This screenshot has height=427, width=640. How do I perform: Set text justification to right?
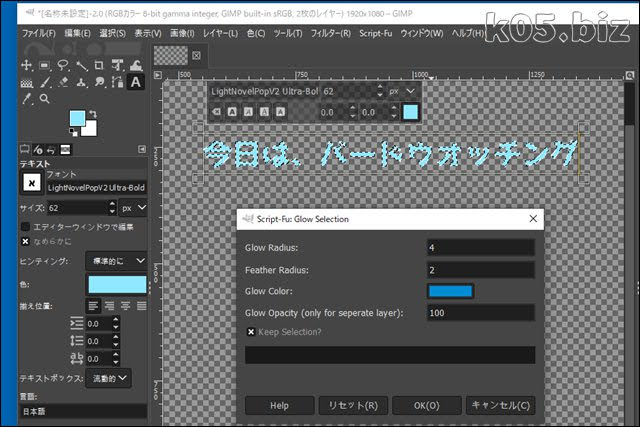tap(109, 306)
